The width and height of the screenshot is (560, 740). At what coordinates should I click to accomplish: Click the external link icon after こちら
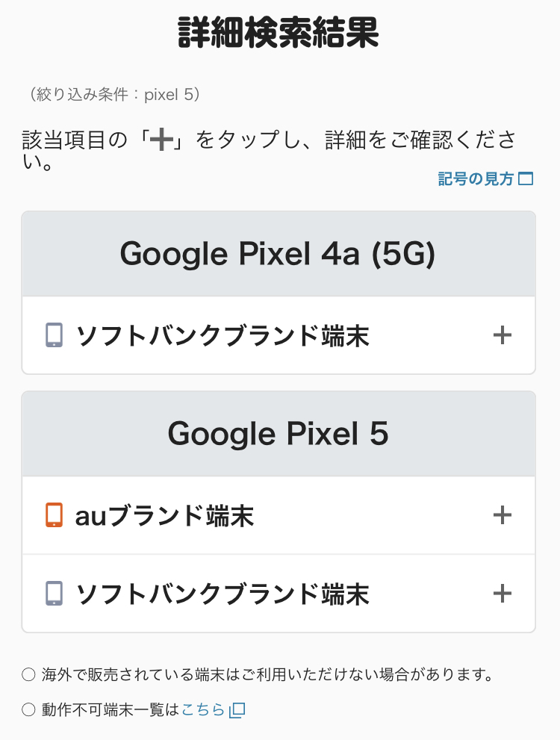coord(237,710)
